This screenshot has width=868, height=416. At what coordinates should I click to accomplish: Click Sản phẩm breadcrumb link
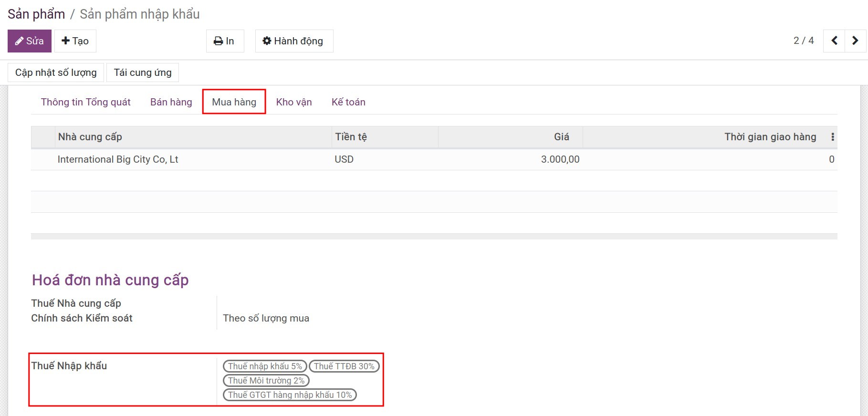pyautogui.click(x=36, y=14)
